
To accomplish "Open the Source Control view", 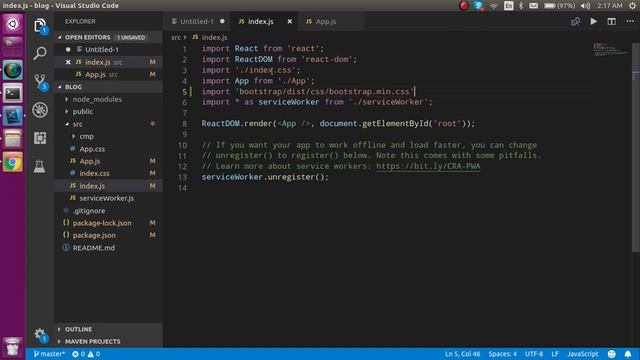I will click(x=40, y=81).
